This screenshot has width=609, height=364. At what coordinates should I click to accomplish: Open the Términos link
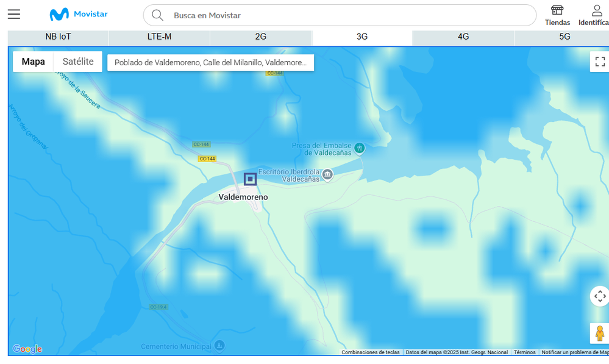(524, 352)
